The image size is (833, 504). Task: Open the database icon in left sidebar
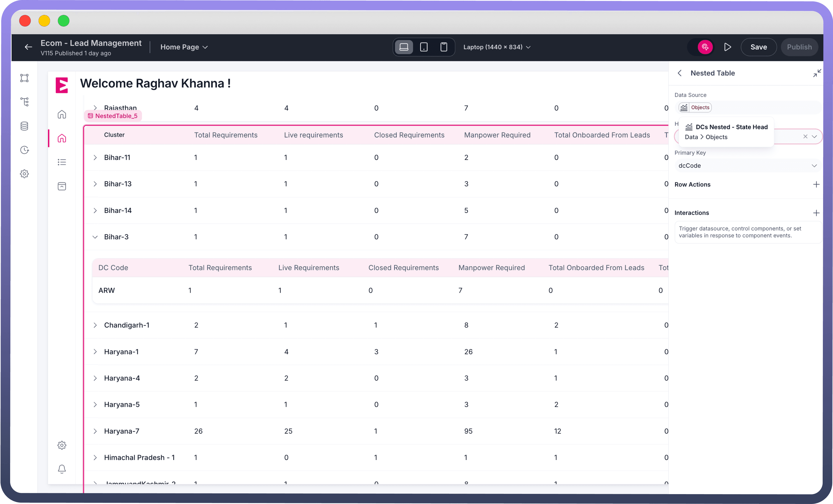tap(24, 126)
